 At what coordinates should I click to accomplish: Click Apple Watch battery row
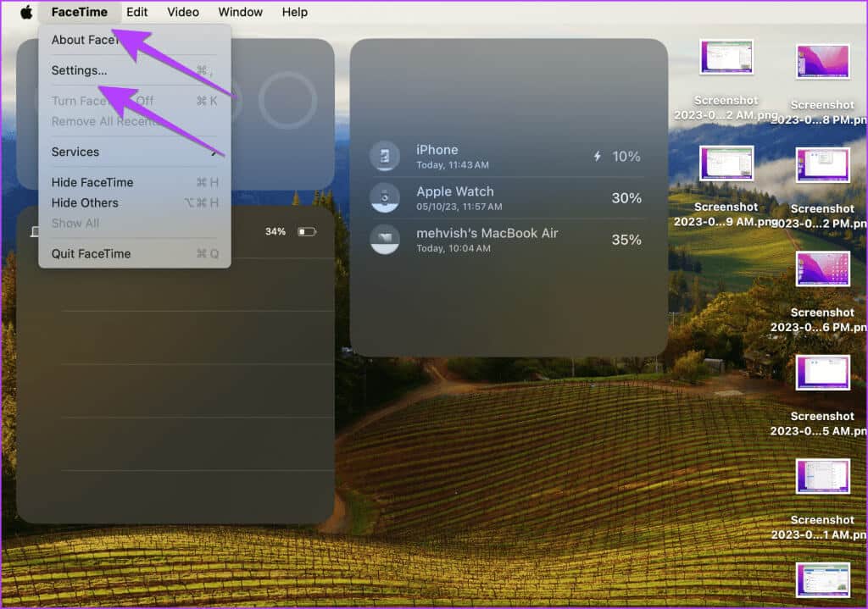[507, 198]
